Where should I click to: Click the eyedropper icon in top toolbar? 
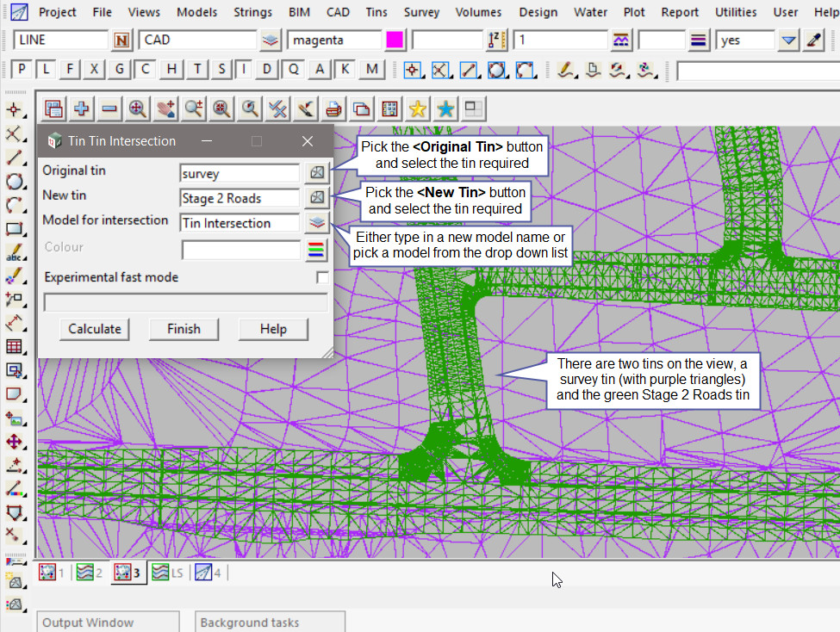[814, 40]
